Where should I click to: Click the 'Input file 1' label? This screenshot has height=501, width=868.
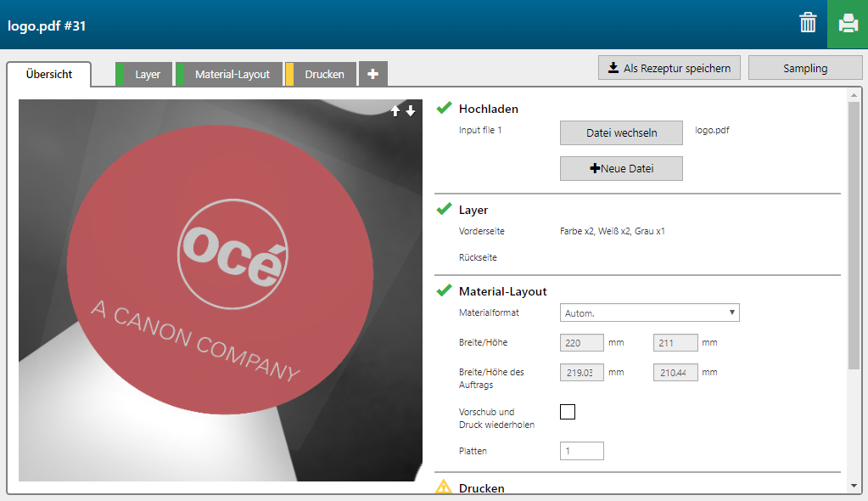point(480,130)
